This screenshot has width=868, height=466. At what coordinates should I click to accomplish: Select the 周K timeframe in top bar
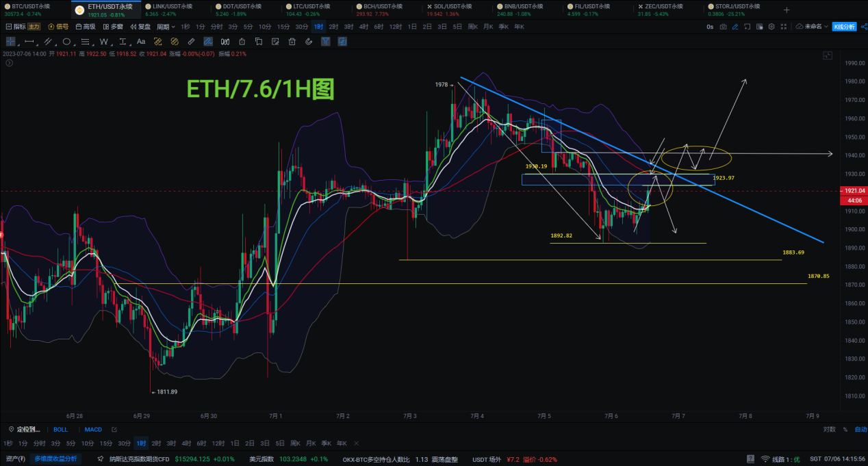click(x=472, y=27)
